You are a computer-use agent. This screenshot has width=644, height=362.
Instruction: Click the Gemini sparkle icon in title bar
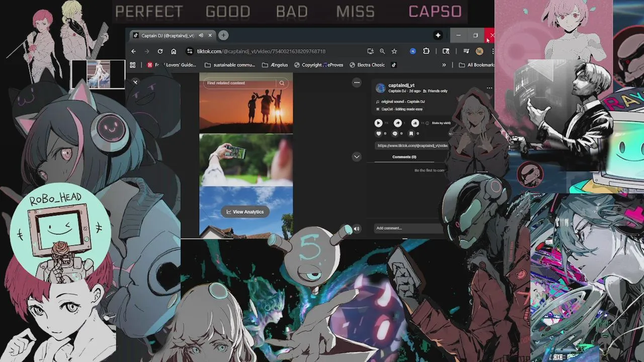coord(438,35)
